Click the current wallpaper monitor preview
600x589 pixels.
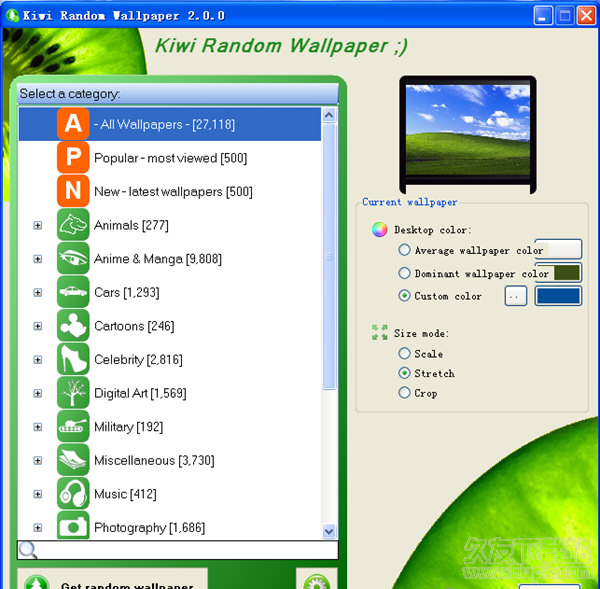(x=468, y=134)
